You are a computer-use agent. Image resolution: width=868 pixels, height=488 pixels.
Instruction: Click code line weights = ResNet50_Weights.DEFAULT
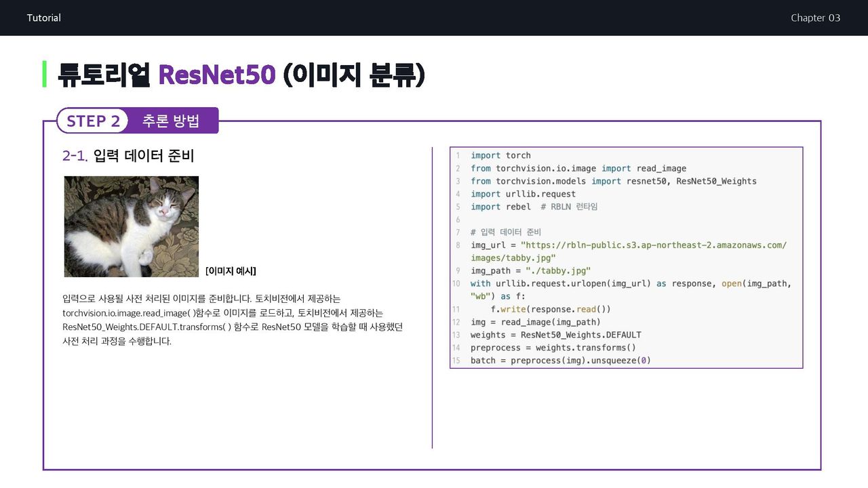click(x=556, y=335)
